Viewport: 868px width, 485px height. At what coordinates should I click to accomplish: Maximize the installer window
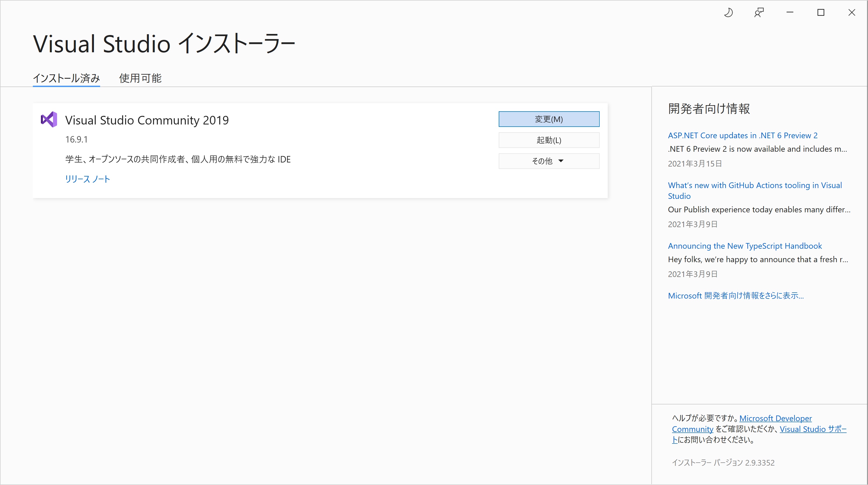[821, 12]
